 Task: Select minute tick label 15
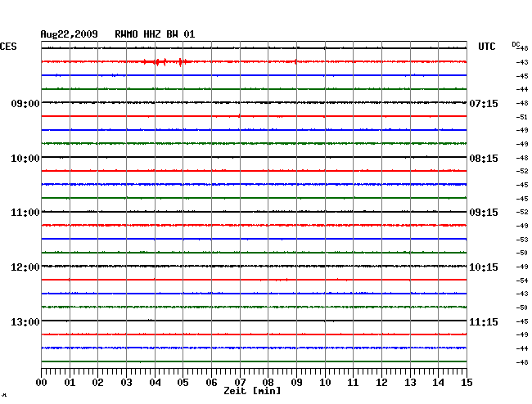tap(467, 382)
